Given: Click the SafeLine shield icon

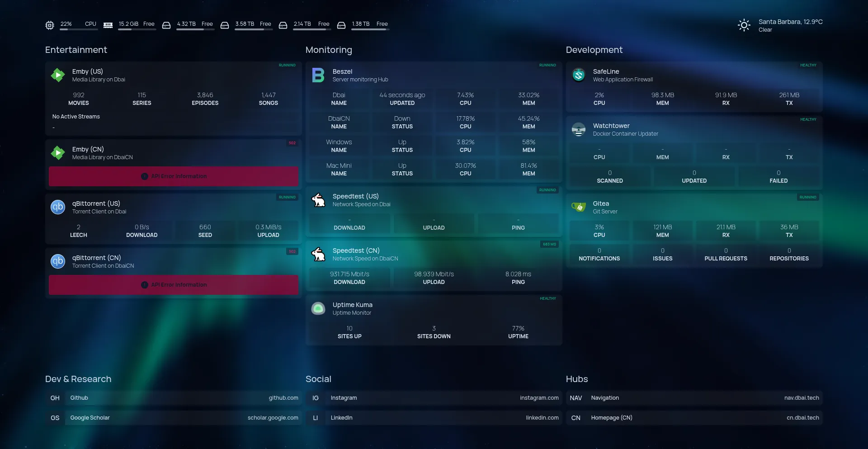Looking at the screenshot, I should pos(579,75).
